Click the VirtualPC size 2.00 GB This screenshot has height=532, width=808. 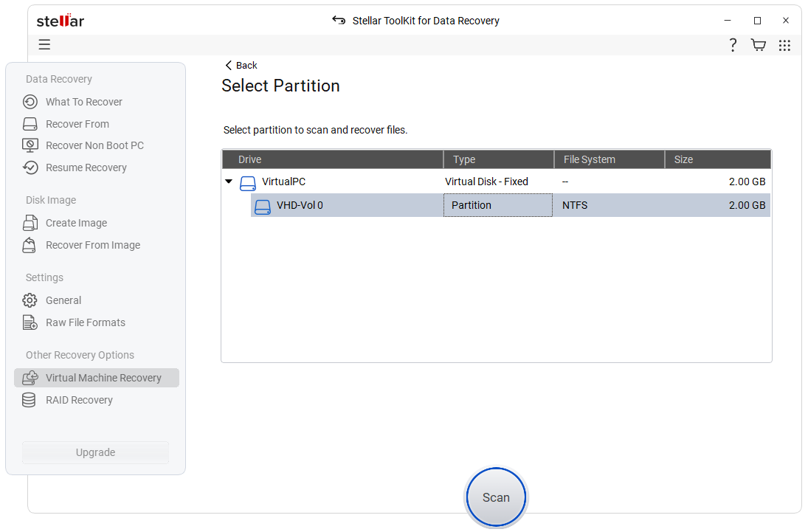point(747,182)
